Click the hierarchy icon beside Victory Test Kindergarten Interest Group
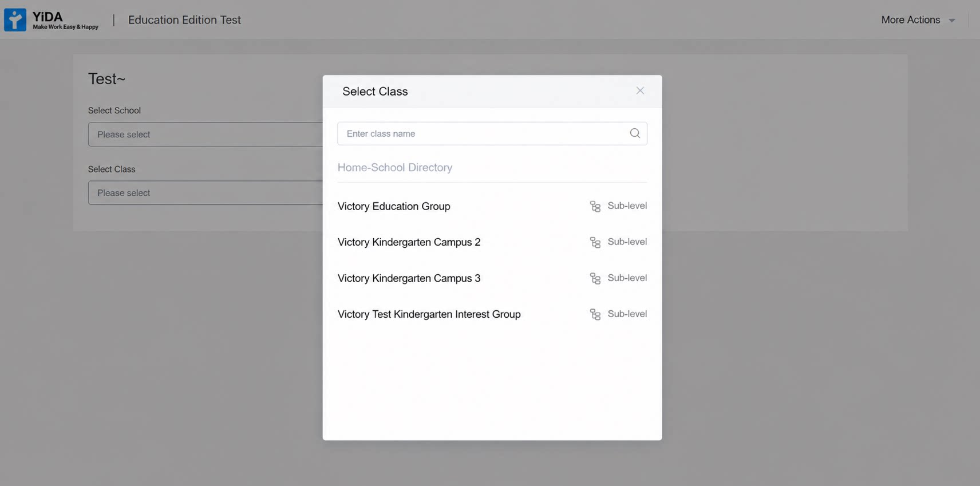This screenshot has height=486, width=980. [x=595, y=314]
